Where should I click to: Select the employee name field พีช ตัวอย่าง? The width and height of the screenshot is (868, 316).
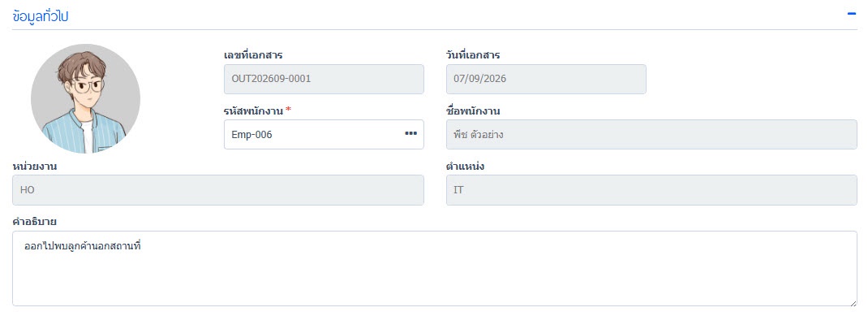coord(651,134)
